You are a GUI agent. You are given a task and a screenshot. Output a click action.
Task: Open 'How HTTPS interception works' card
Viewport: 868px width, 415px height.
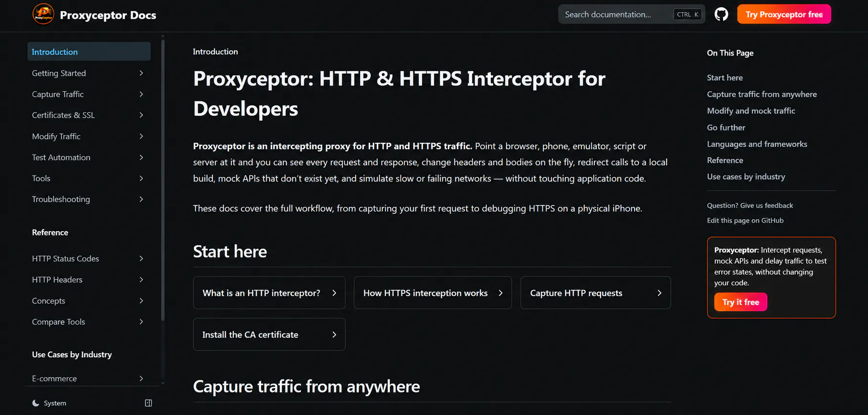433,293
